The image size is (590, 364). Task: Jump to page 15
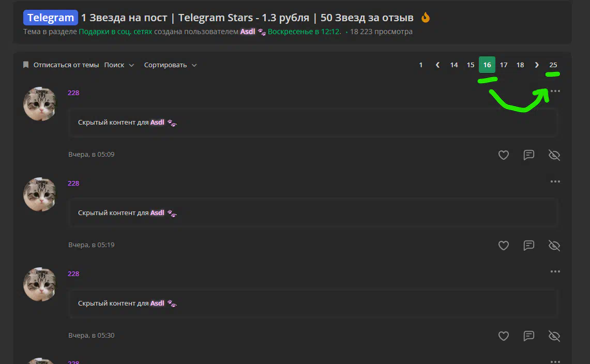tap(471, 65)
